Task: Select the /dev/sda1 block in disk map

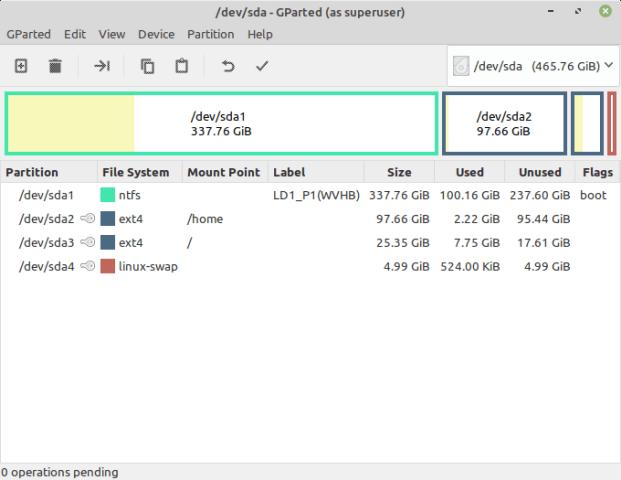Action: coord(221,124)
